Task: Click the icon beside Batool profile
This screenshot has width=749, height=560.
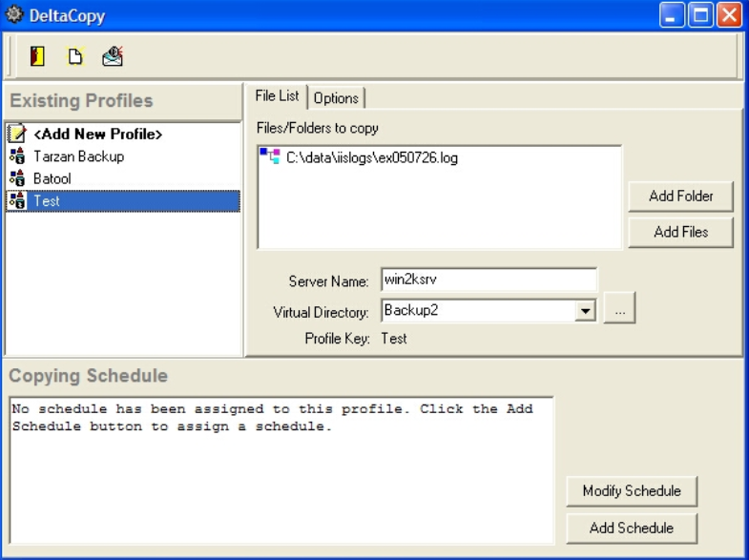Action: 17,178
